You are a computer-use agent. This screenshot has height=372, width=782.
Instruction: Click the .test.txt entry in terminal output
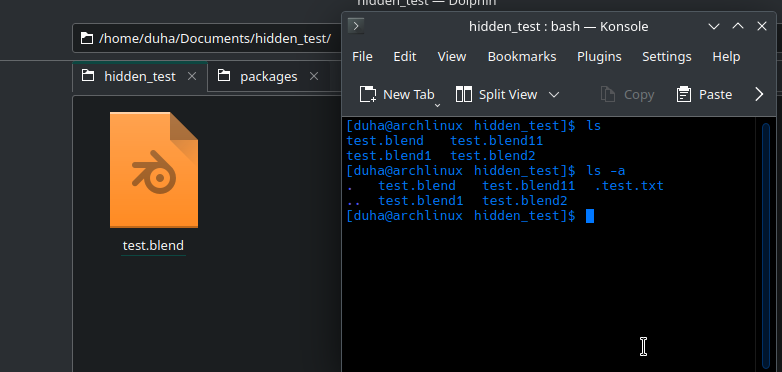629,186
